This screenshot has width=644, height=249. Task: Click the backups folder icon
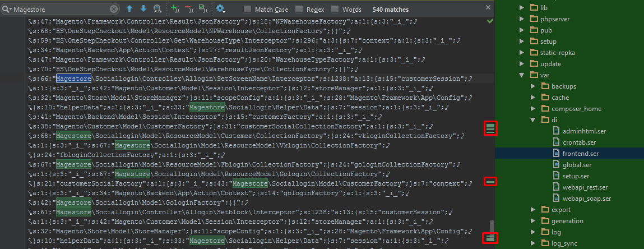click(x=545, y=86)
